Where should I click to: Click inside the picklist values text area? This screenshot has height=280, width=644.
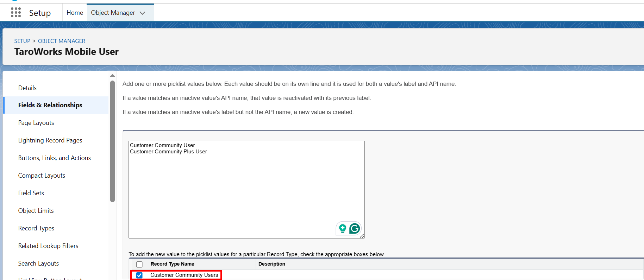246,190
